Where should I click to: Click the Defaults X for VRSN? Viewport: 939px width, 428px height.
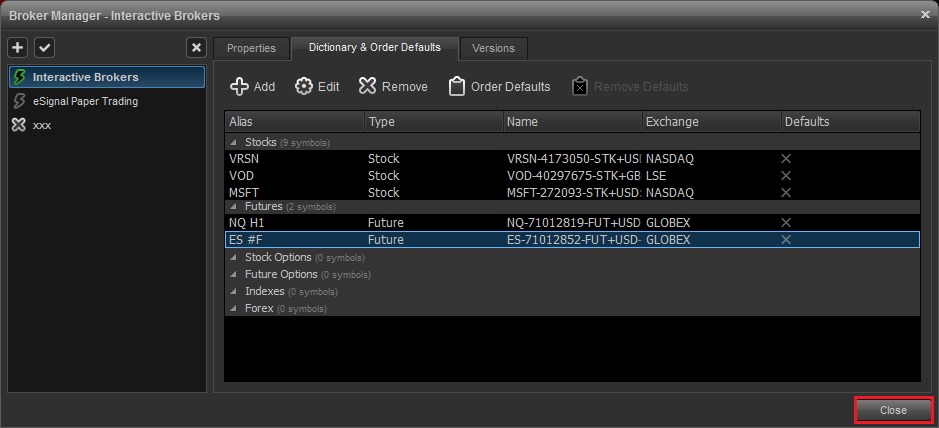click(786, 159)
